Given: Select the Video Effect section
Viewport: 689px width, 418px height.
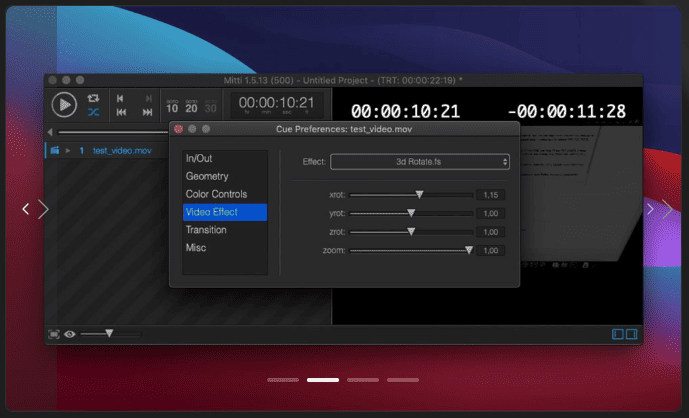Looking at the screenshot, I should (x=225, y=212).
